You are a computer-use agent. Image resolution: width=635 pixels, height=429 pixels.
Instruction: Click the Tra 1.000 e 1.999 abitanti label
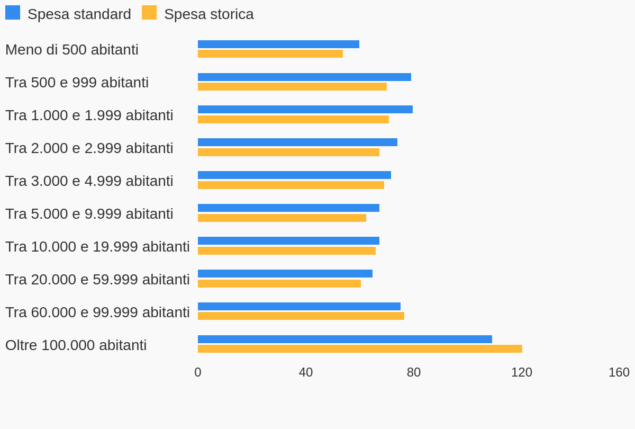pos(89,115)
